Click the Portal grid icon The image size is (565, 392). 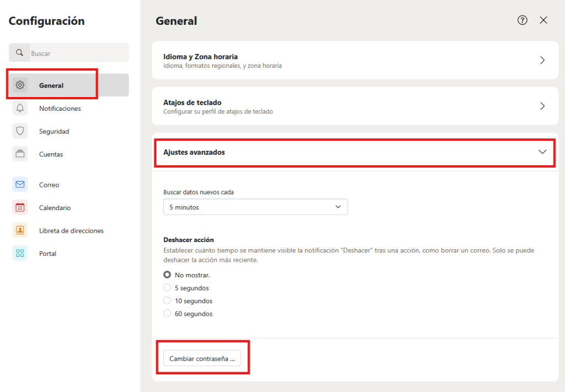coord(20,254)
